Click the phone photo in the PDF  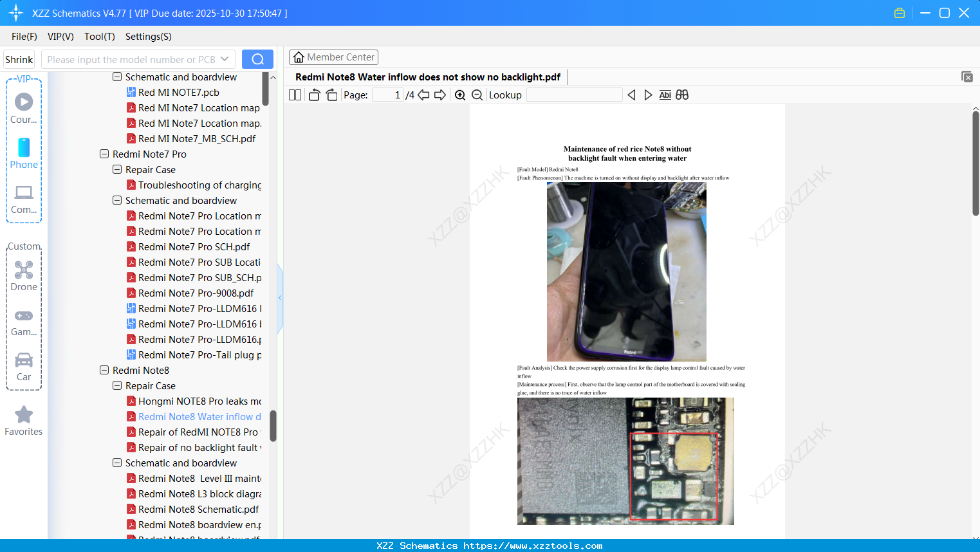(626, 271)
